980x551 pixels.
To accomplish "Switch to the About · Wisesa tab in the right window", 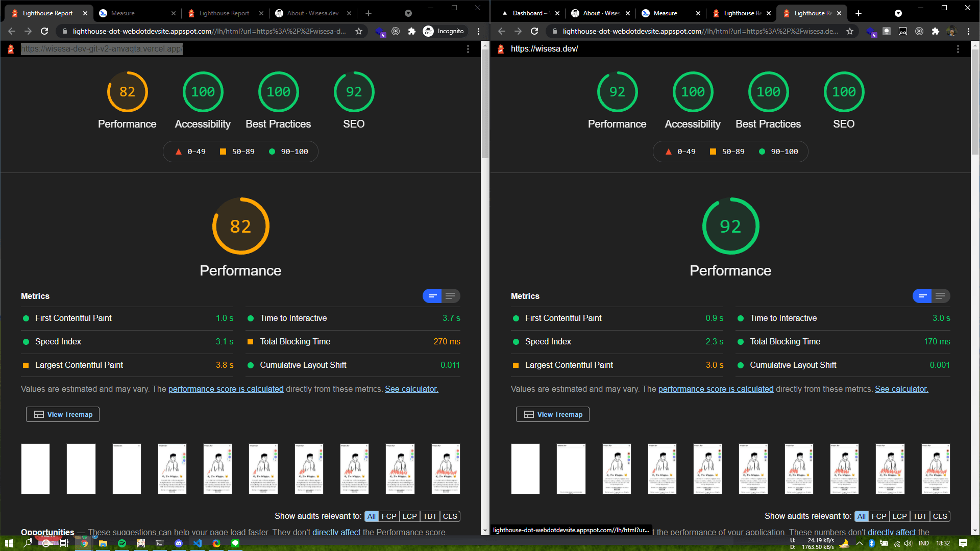I will click(600, 13).
